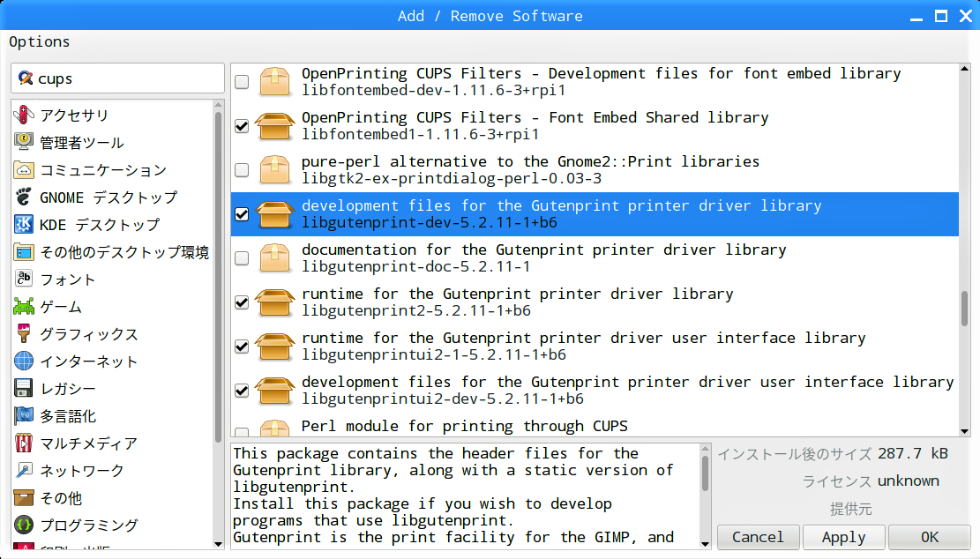Click the KDE デスクトップ icon
This screenshot has height=559, width=980.
[24, 224]
